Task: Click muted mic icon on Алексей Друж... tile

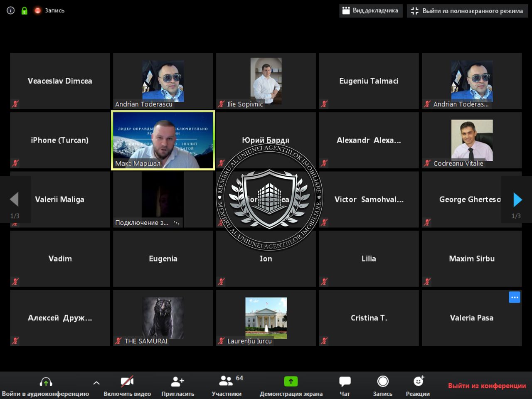Action: (15, 341)
